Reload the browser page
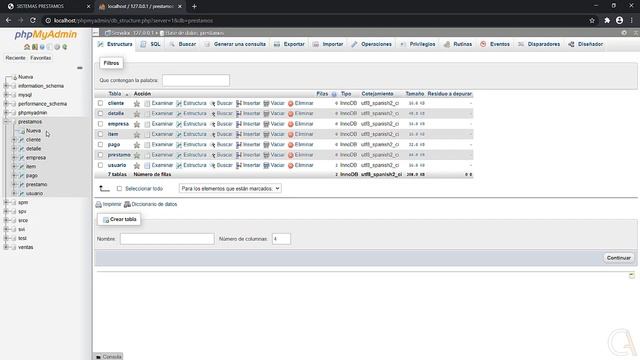This screenshot has width=640, height=360. click(x=33, y=20)
